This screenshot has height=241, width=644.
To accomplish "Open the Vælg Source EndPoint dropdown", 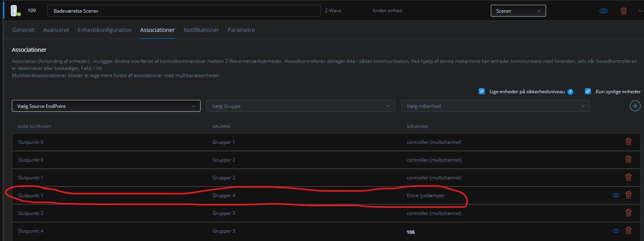I will 106,106.
